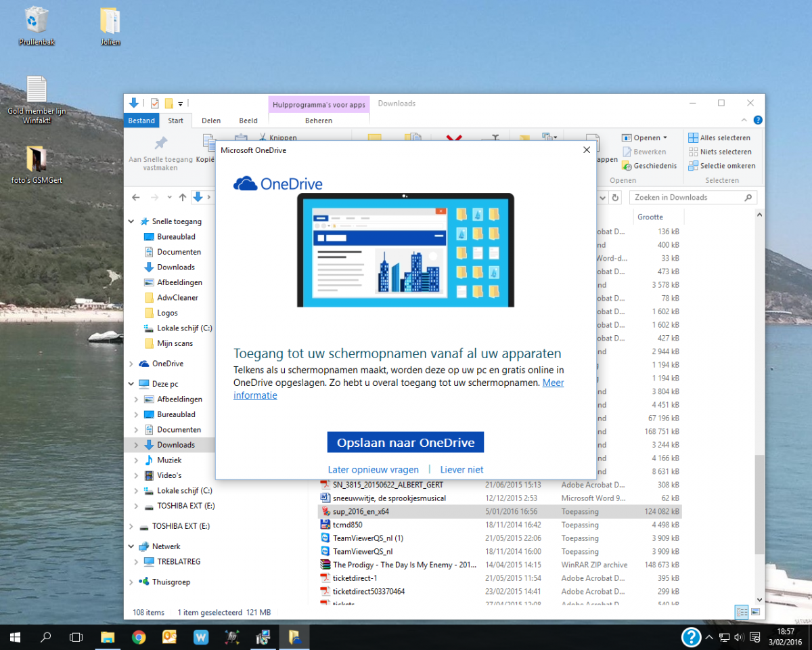Viewport: 812px width, 650px height.
Task: Collapse the Snelle toegang tree node
Action: [131, 221]
